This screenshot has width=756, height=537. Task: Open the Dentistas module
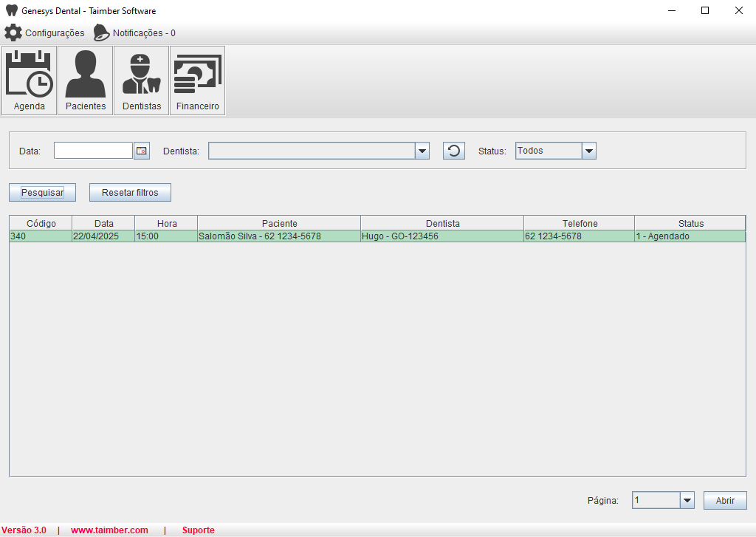pos(142,81)
